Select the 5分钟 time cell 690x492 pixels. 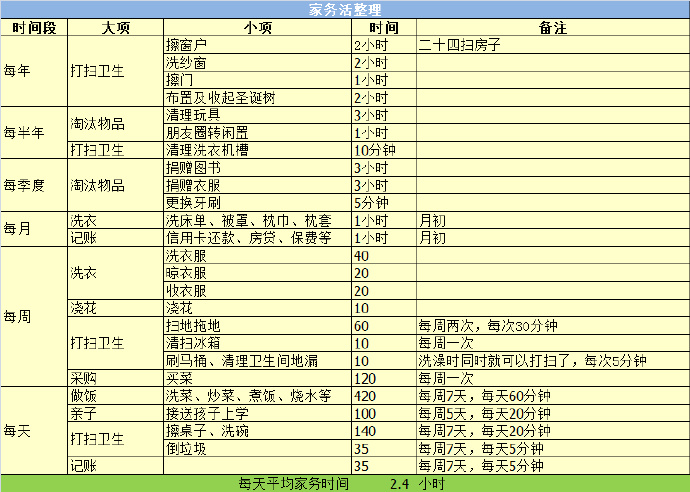pyautogui.click(x=384, y=203)
